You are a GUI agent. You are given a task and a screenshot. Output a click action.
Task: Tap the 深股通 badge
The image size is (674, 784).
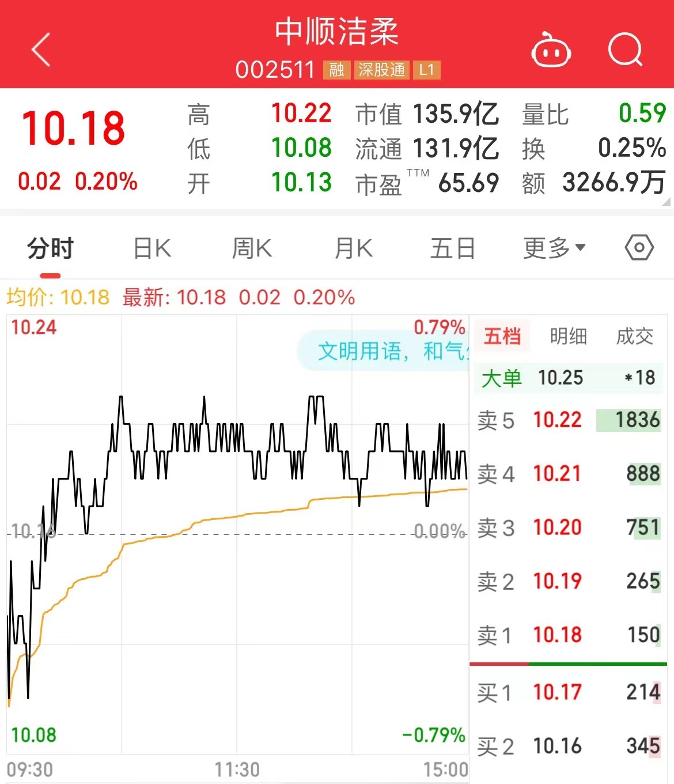(381, 70)
